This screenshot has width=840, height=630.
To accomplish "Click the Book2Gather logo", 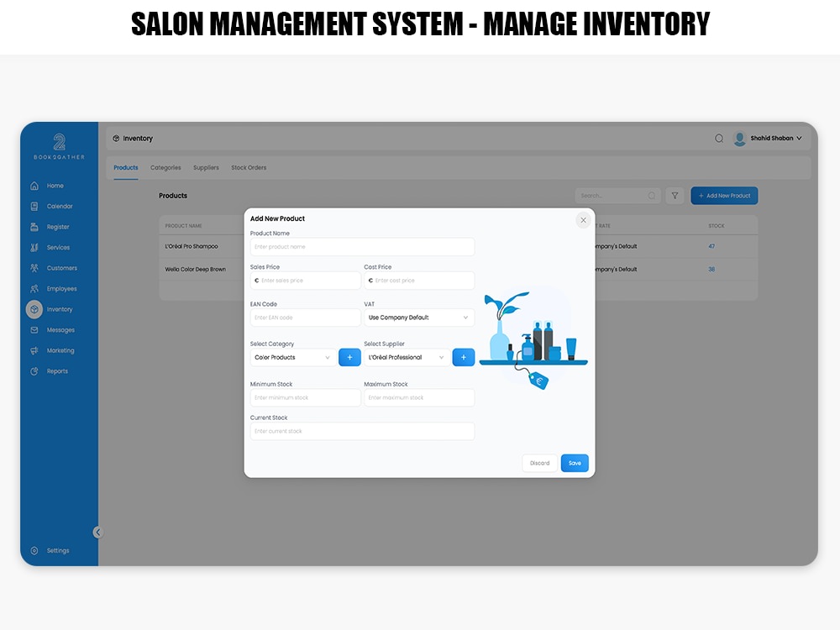I will pyautogui.click(x=59, y=147).
